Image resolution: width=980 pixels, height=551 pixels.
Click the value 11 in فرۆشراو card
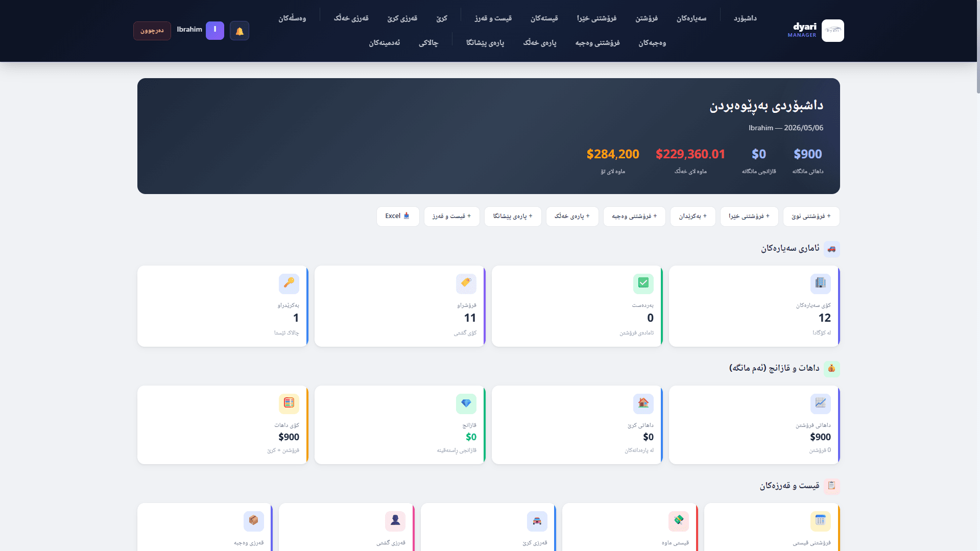click(470, 318)
